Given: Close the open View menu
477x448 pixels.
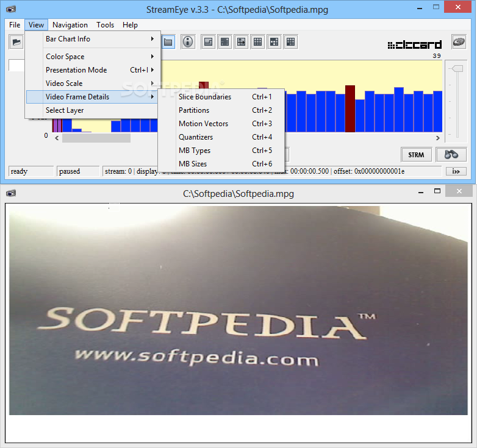Looking at the screenshot, I should pos(36,25).
